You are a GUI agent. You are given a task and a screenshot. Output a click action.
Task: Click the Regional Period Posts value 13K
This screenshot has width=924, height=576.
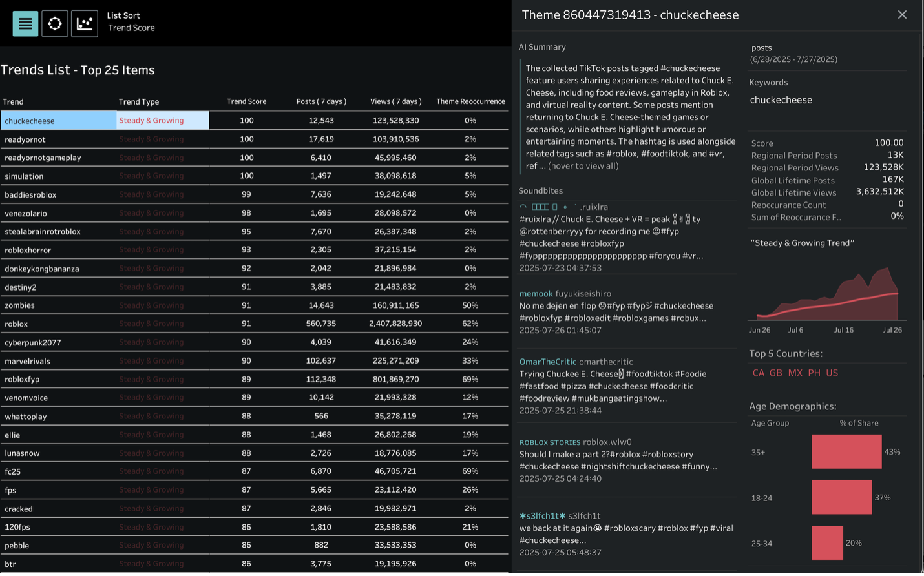[x=896, y=155]
